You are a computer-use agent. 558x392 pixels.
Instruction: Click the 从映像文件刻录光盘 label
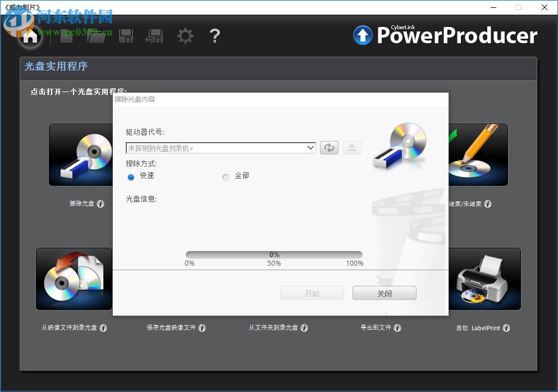click(x=70, y=327)
